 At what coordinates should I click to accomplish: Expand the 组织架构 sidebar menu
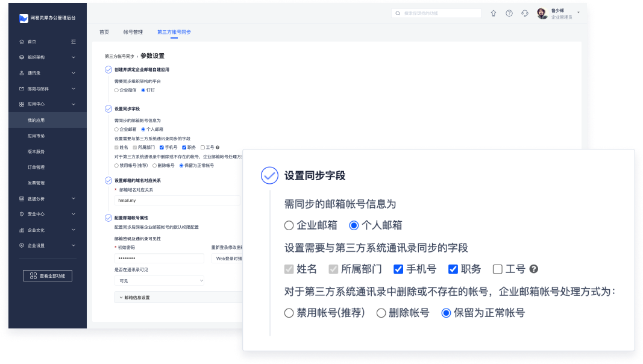coord(73,57)
